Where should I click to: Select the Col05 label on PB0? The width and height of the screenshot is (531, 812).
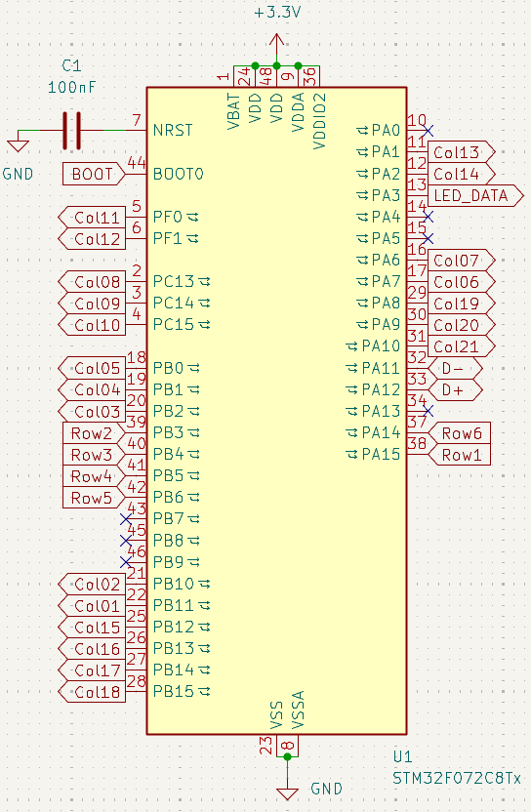click(92, 368)
